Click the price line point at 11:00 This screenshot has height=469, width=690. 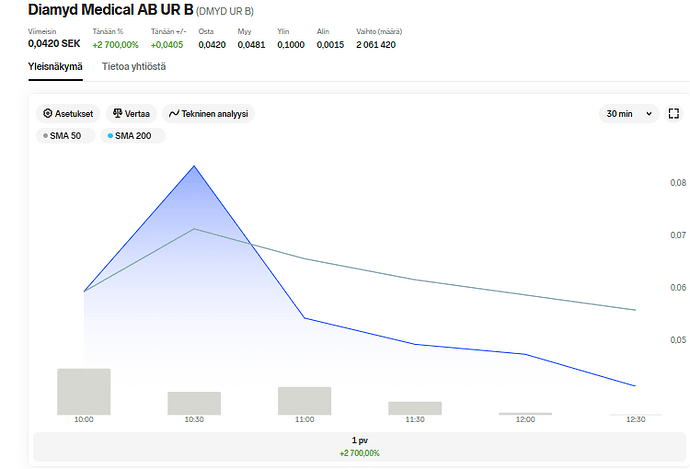(x=304, y=318)
